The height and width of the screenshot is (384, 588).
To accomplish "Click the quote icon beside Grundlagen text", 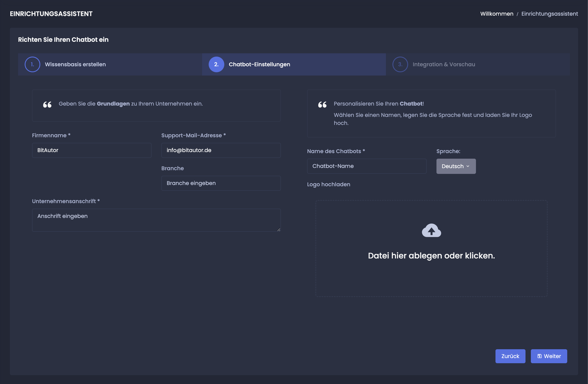I will [x=47, y=105].
